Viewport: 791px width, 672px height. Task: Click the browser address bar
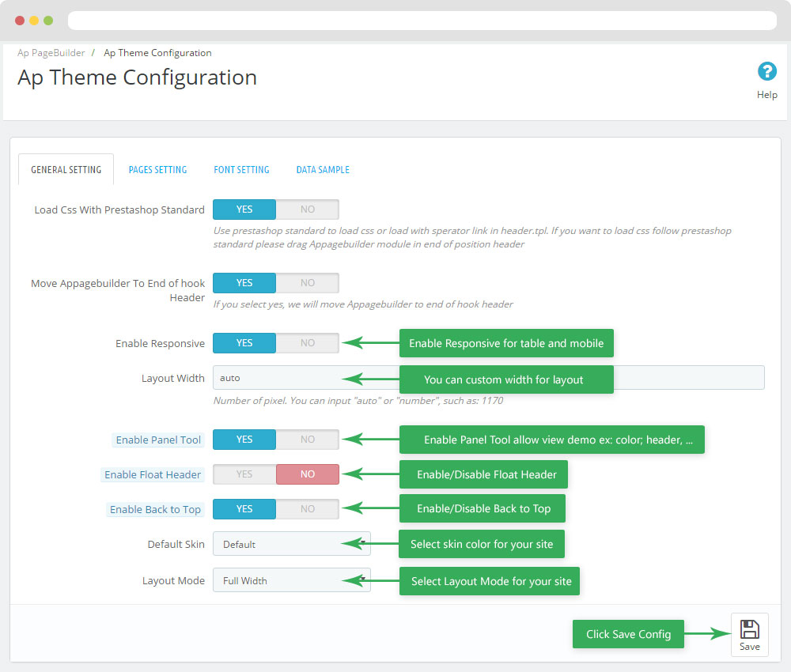point(422,21)
